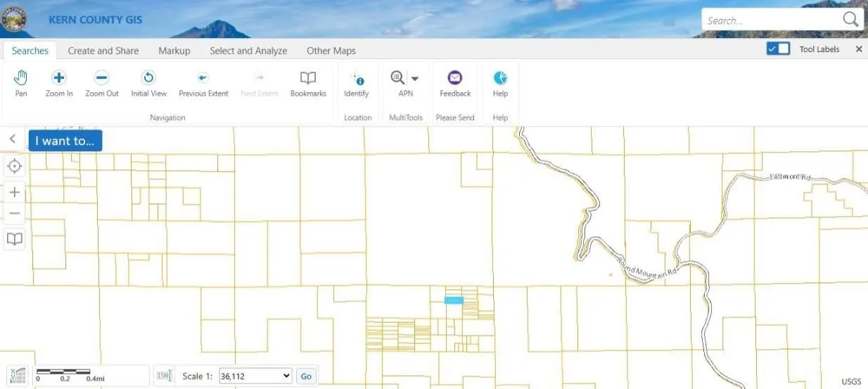Open the "I want to..." menu

tap(65, 141)
